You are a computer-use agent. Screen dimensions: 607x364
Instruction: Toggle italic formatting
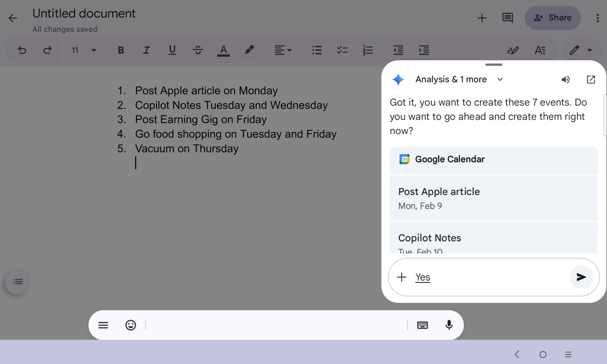pyautogui.click(x=146, y=50)
